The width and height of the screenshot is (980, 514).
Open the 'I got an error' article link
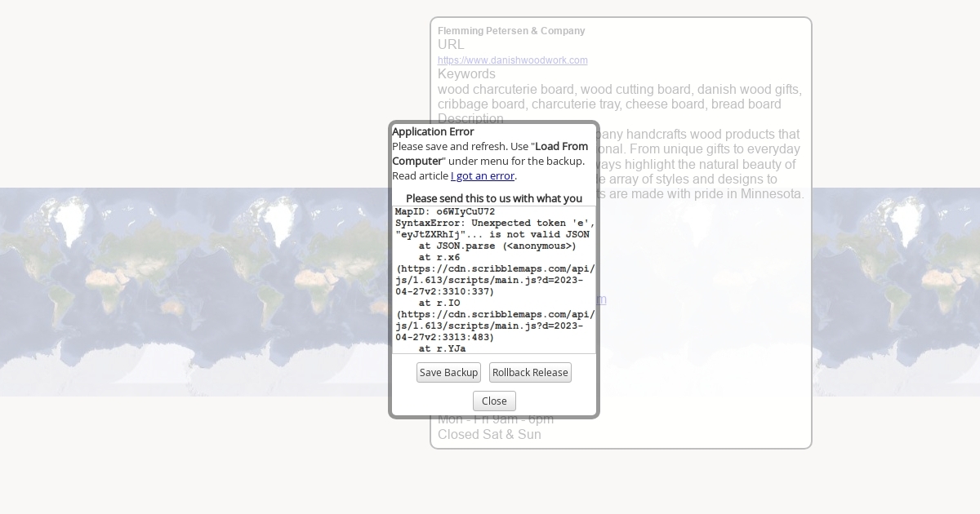click(482, 176)
